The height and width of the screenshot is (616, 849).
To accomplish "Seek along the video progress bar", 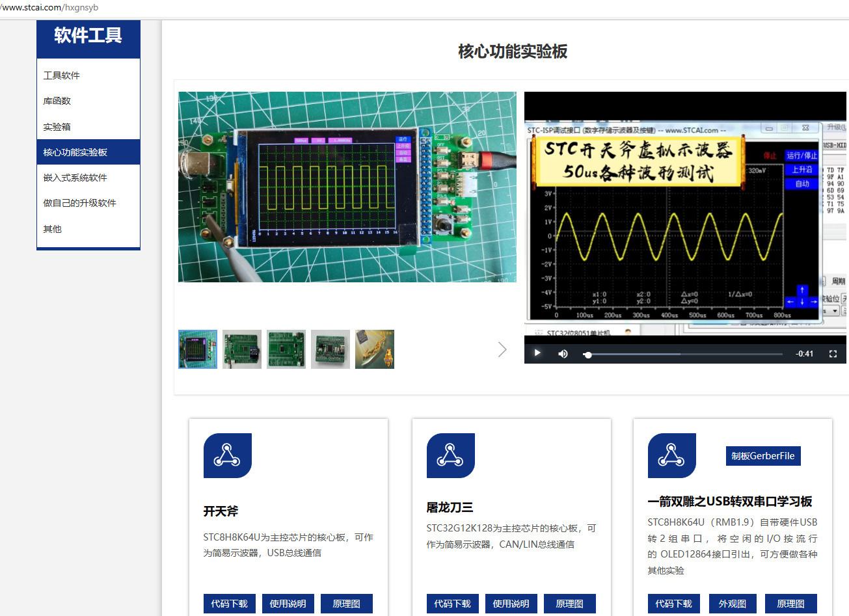I will pos(683,354).
